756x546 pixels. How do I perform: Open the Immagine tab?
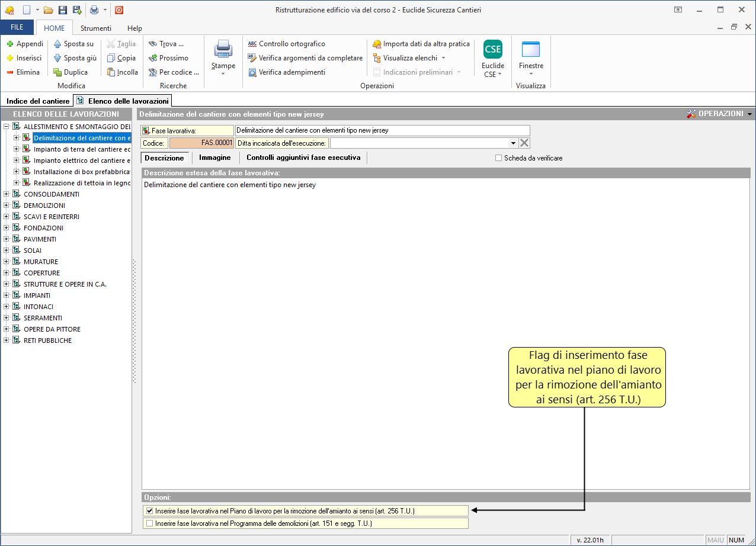tap(214, 158)
